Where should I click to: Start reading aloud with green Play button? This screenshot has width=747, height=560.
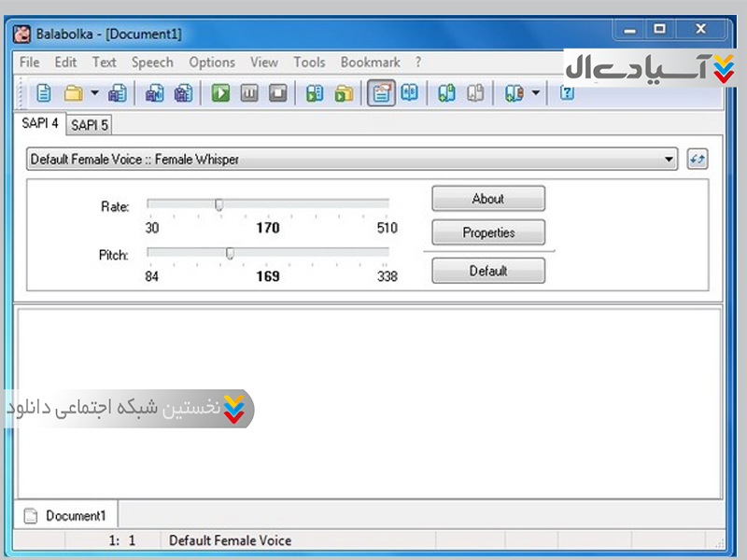click(220, 92)
